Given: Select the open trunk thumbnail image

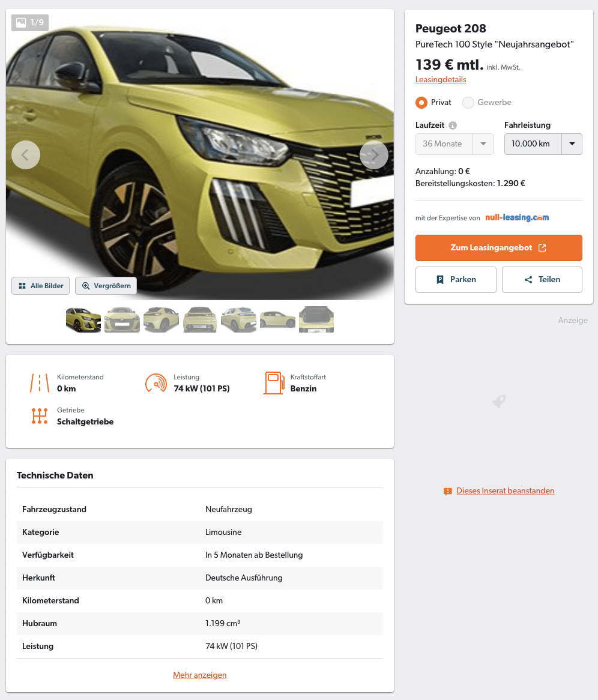Looking at the screenshot, I should pos(316,319).
